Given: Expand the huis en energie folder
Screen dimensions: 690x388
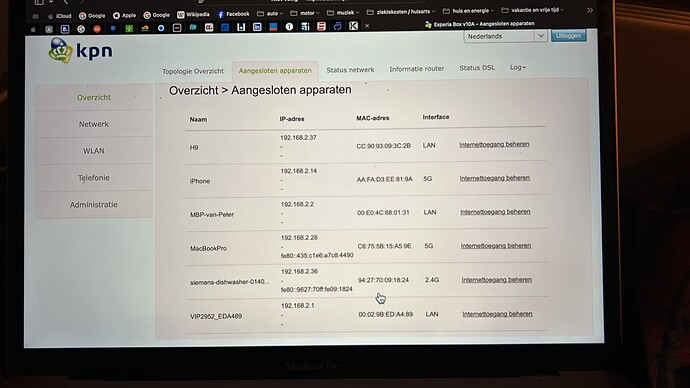Looking at the screenshot, I should 468,11.
